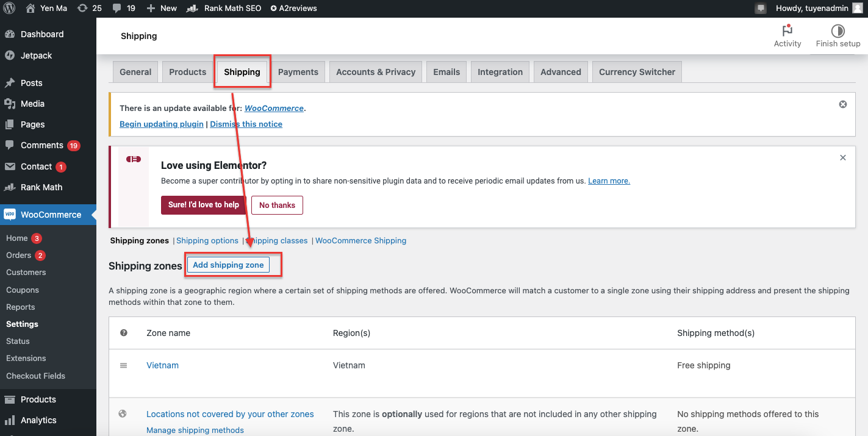Open the Finish setup progress icon
This screenshot has width=868, height=436.
[x=838, y=32]
